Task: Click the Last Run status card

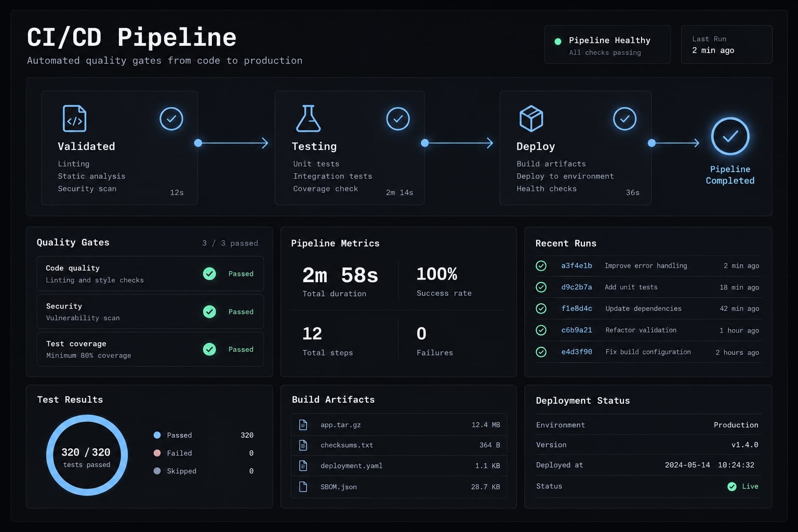Action: (x=726, y=45)
